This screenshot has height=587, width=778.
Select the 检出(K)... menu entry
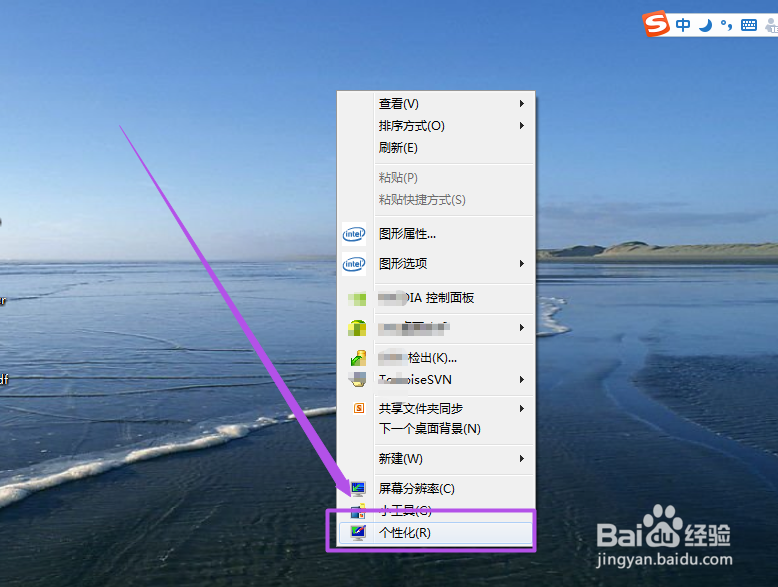436,358
